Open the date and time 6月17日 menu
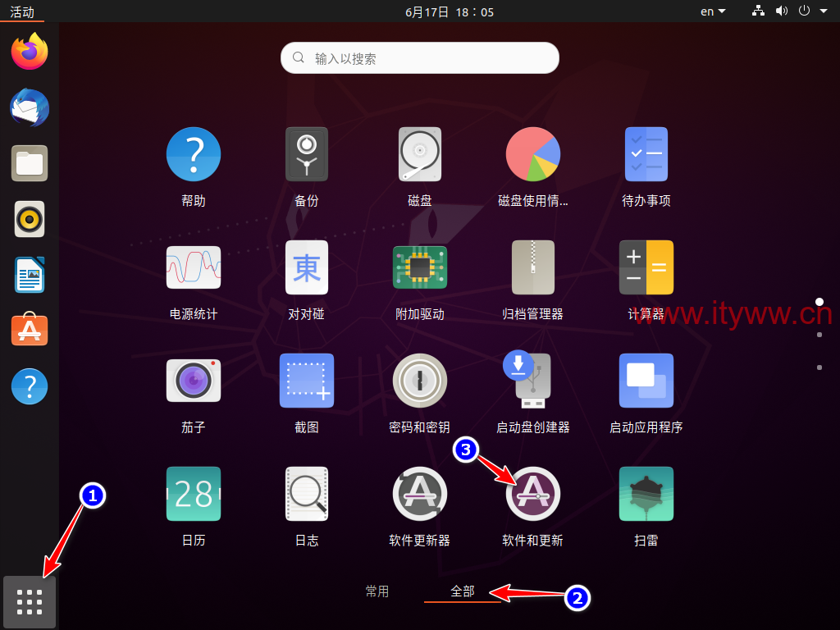The image size is (840, 630). (450, 11)
